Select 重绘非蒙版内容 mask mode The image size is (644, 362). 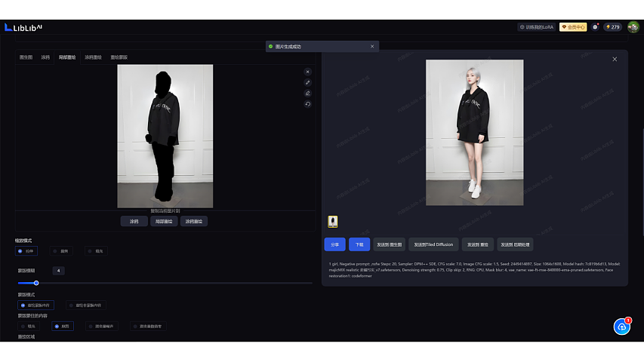(x=86, y=305)
